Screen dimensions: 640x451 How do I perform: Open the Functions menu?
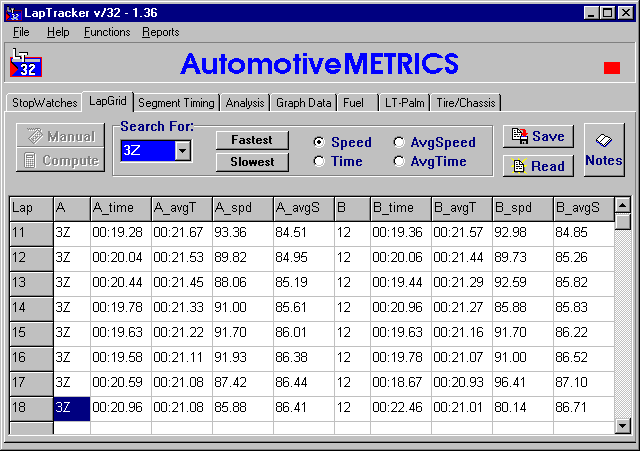(107, 32)
